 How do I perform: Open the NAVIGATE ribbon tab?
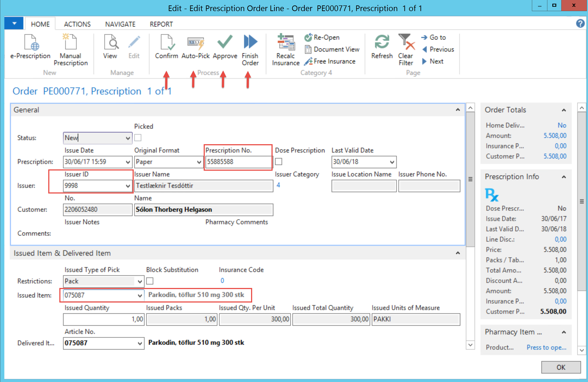tap(120, 24)
